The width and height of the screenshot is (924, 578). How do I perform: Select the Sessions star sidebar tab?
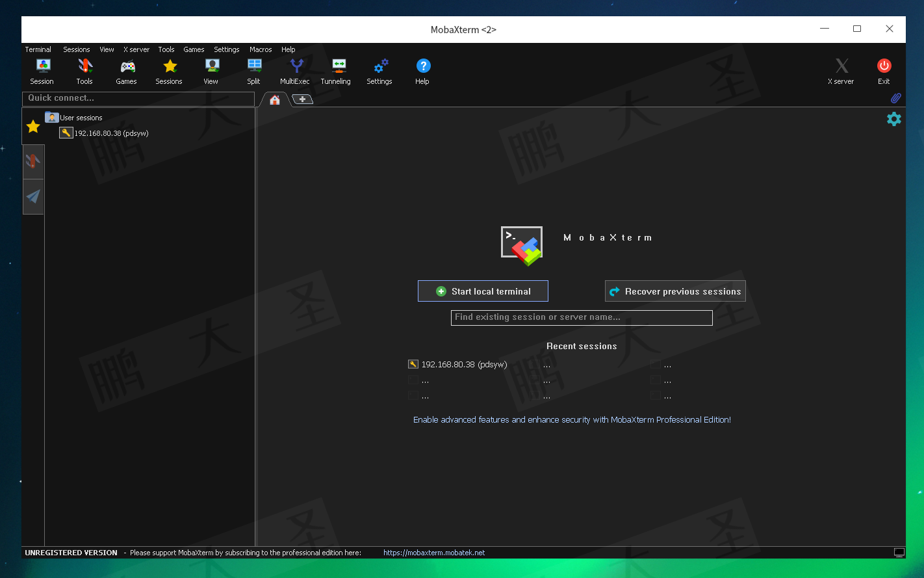click(33, 126)
